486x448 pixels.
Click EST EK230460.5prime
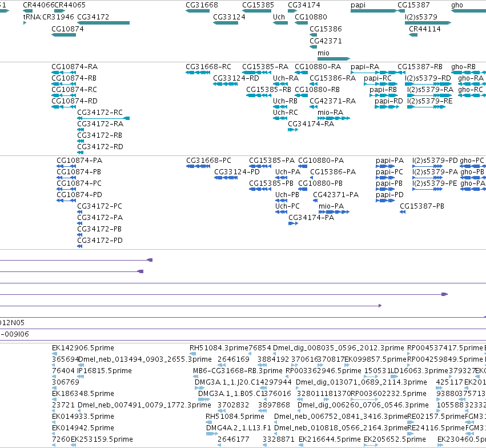(461, 439)
